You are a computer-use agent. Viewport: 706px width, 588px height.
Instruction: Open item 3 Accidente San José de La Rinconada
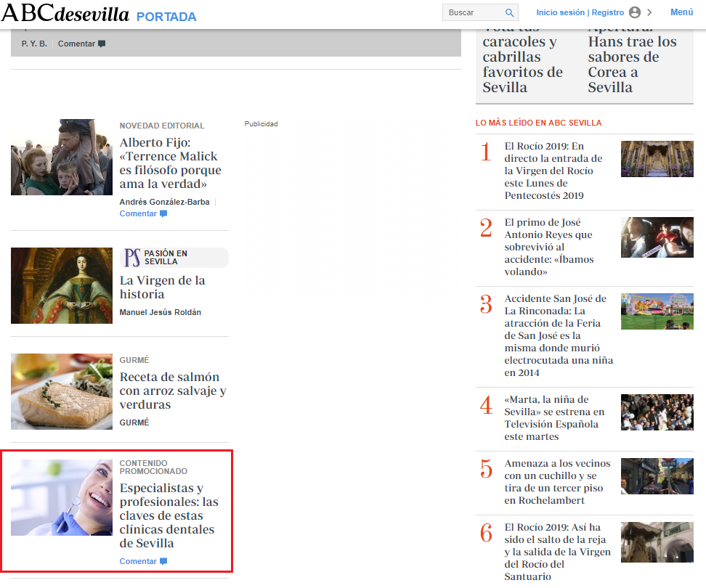click(x=559, y=335)
